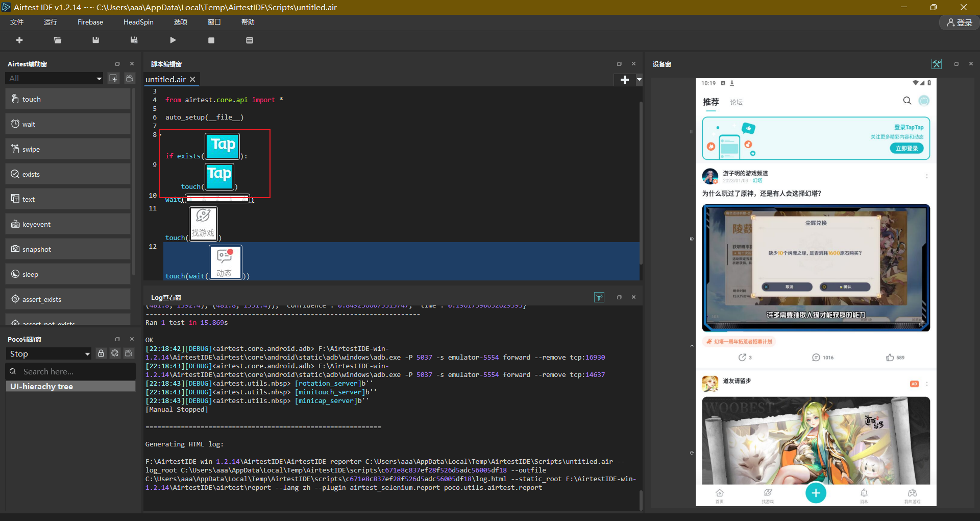This screenshot has height=521, width=980.
Task: Insert a touch command from Airtest assistant
Action: pos(68,99)
